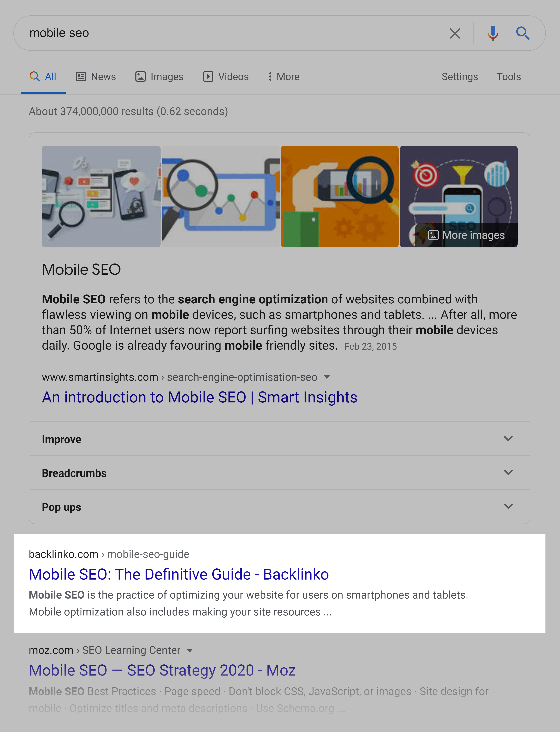Switch to the Videos tab
Viewport: 560px width, 732px height.
pos(226,77)
